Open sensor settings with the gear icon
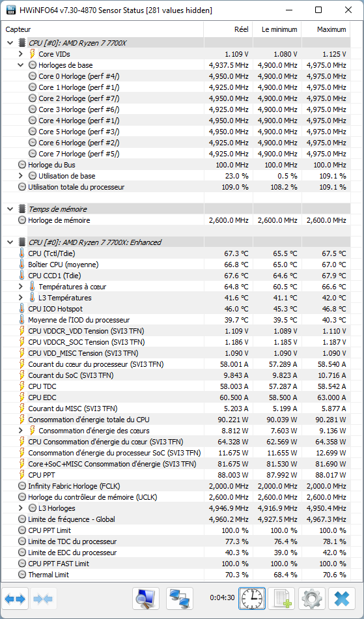Viewport: 364px width, 619px height. [x=311, y=599]
